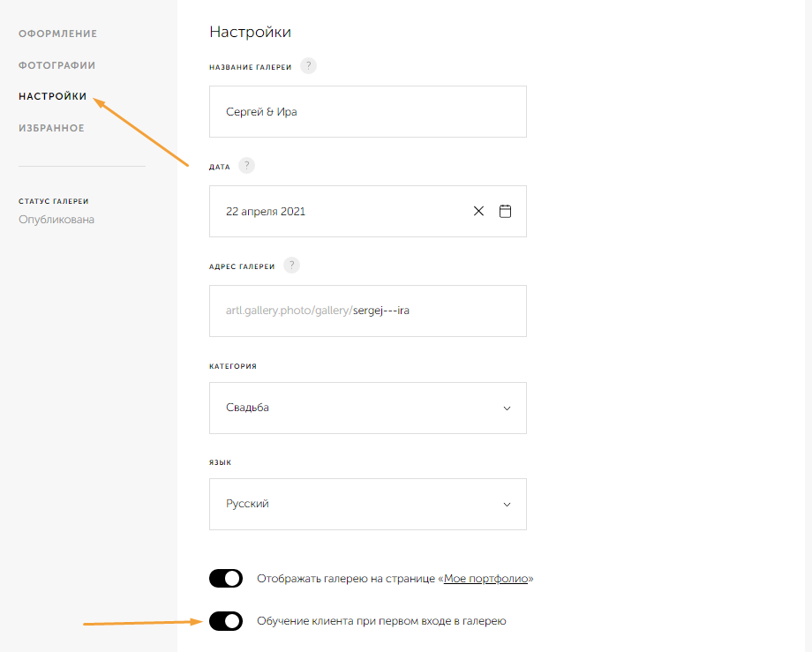Select Настройки in the sidebar

[x=53, y=96]
